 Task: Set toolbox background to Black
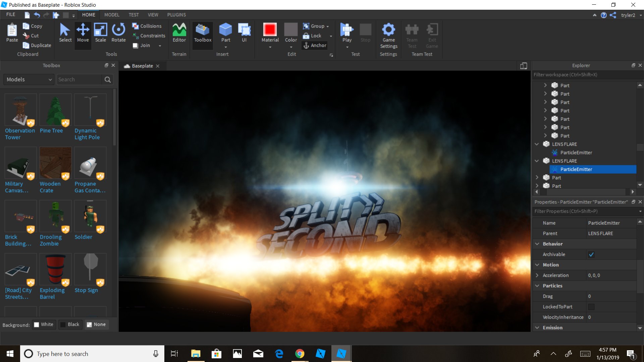point(70,324)
